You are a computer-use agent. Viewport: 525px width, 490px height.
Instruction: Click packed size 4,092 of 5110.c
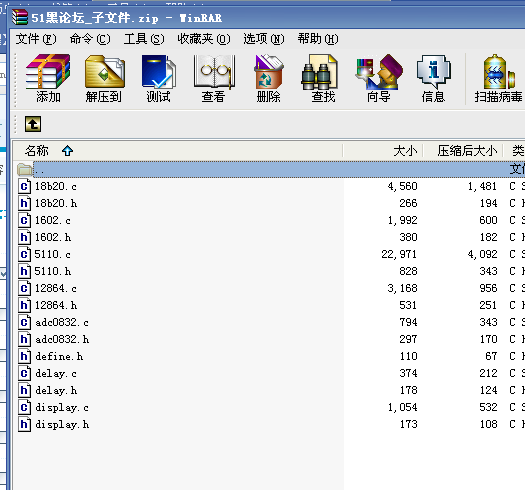coord(482,255)
